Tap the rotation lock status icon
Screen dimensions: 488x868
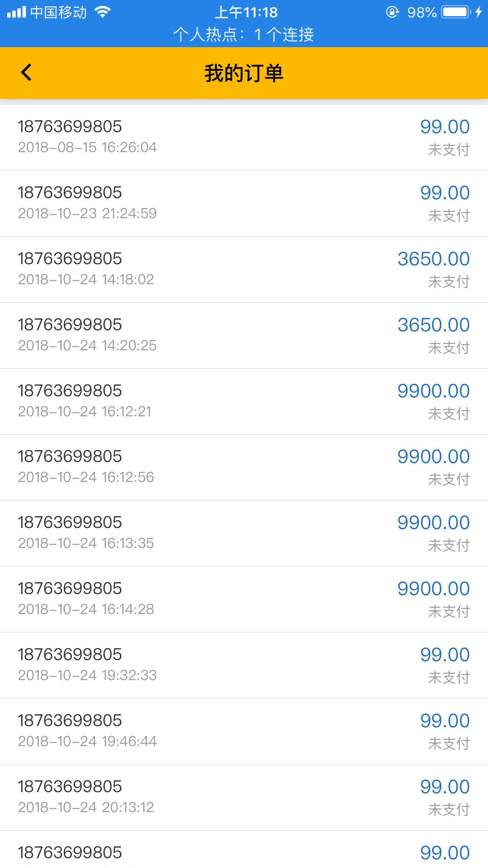[392, 13]
